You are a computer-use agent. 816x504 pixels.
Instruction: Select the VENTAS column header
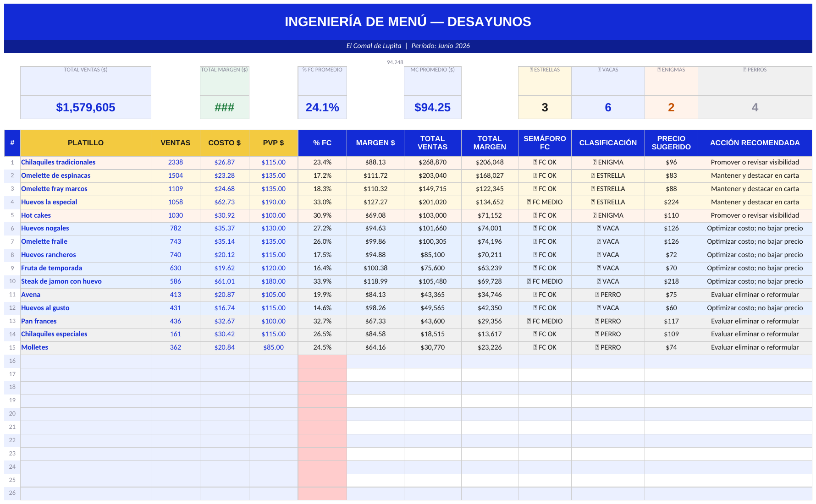tap(176, 143)
